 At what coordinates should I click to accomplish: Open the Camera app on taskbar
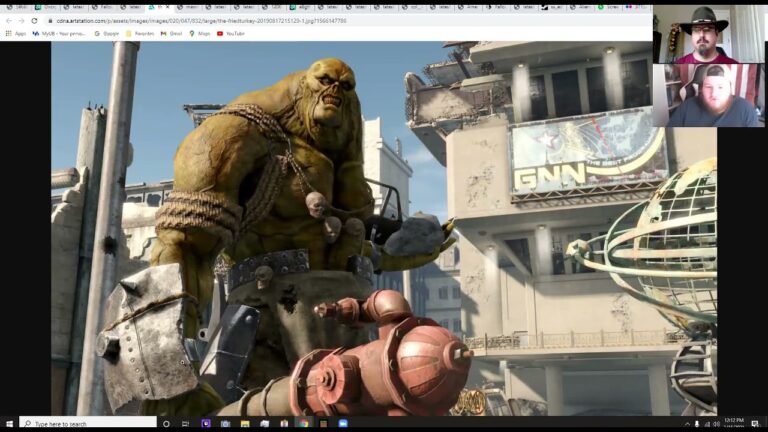point(225,423)
